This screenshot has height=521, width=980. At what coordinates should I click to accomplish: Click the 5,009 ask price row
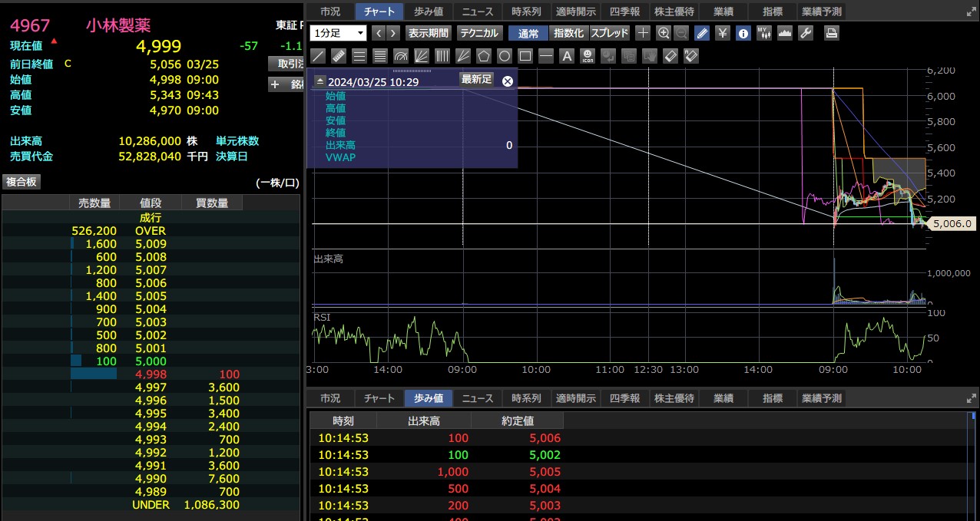tap(151, 244)
